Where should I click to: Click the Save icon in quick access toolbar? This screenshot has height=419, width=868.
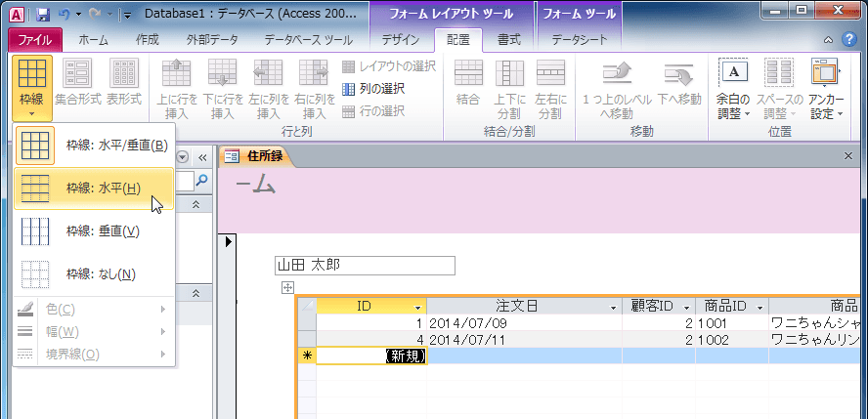click(43, 15)
